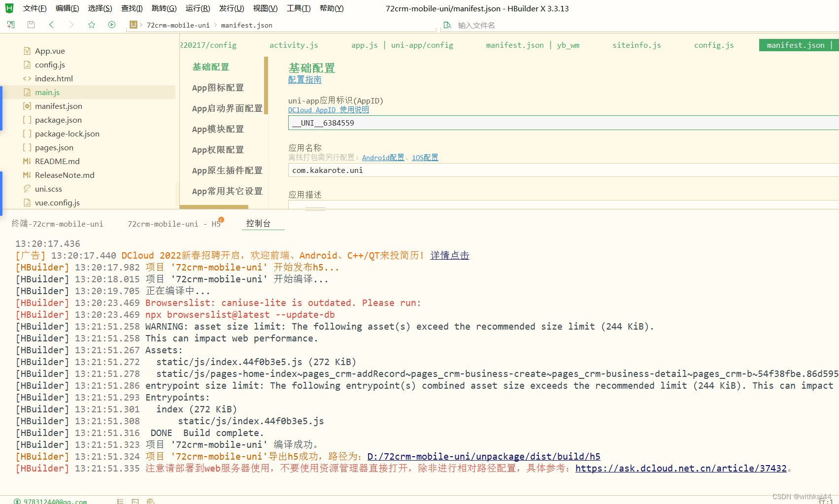Click the save file toolbar icon
The image size is (839, 504).
[x=31, y=25]
